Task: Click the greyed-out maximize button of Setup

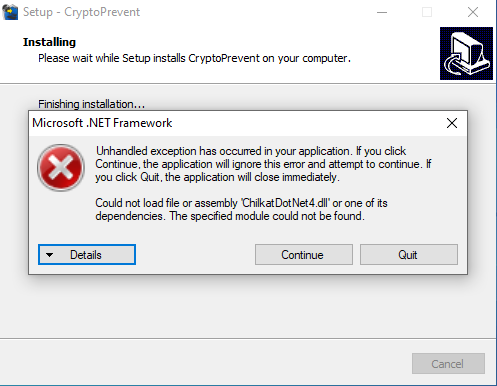Action: point(427,12)
